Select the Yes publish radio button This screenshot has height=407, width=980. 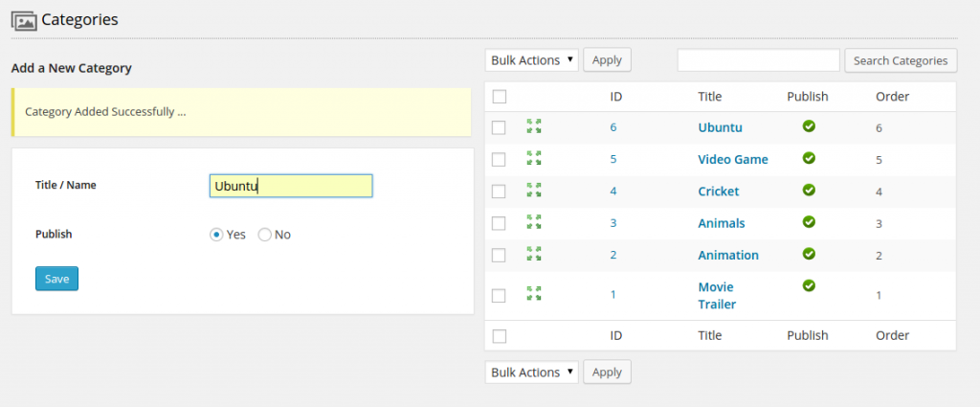(x=216, y=235)
